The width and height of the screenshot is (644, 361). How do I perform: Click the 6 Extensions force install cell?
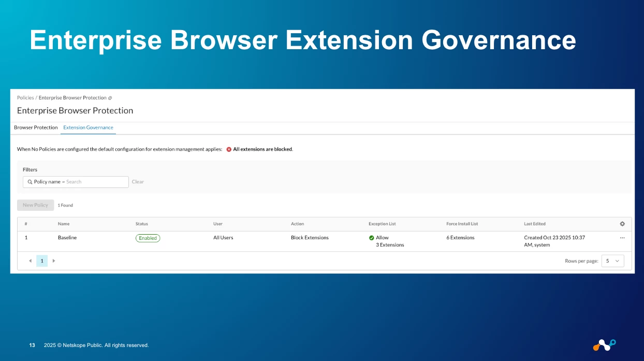tap(460, 238)
